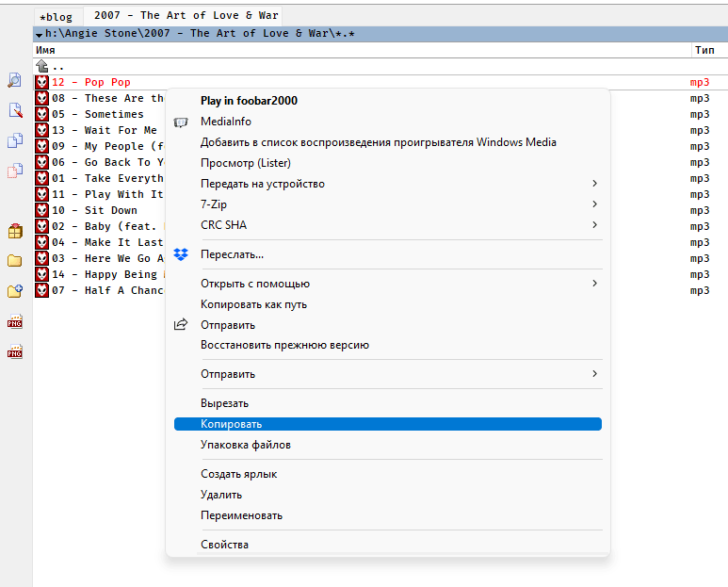
Task: Select the '03 - Here We Go' file name
Action: (x=107, y=258)
